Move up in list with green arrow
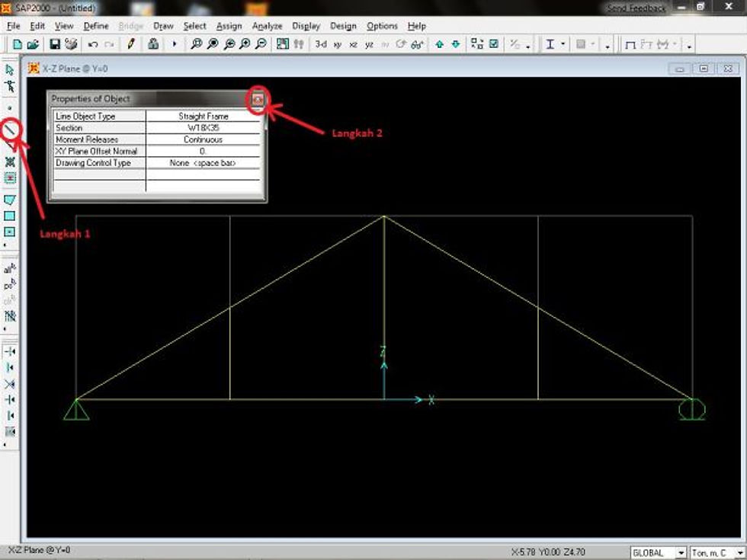The height and width of the screenshot is (560, 747). (x=439, y=44)
